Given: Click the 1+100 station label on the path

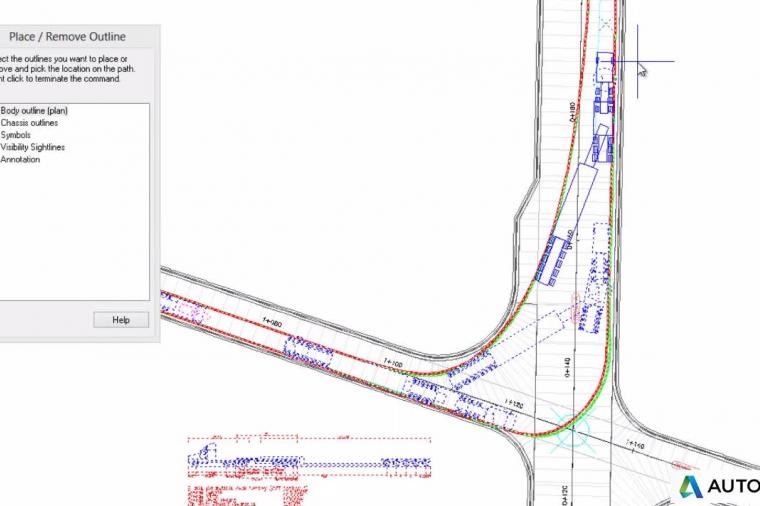Looking at the screenshot, I should pyautogui.click(x=394, y=362).
